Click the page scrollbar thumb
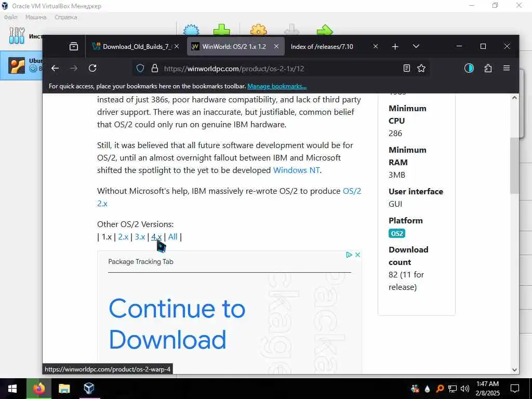Screen dimensions: 532x399 point(515,166)
